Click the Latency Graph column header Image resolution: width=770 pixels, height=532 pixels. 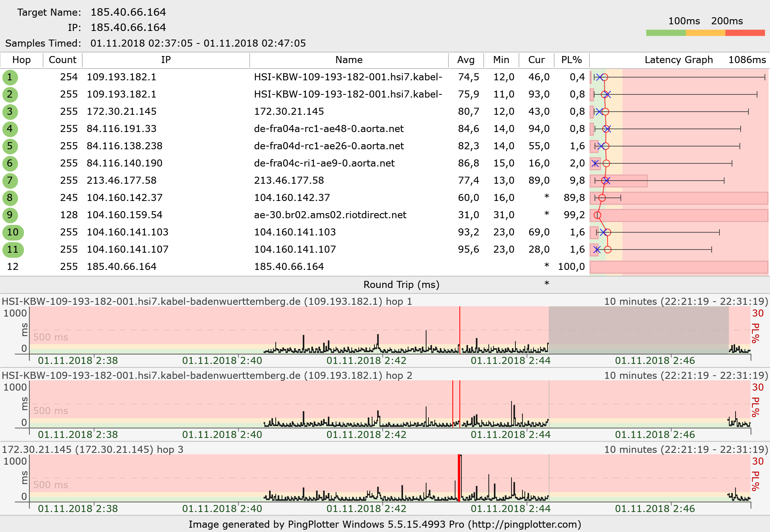pos(679,60)
